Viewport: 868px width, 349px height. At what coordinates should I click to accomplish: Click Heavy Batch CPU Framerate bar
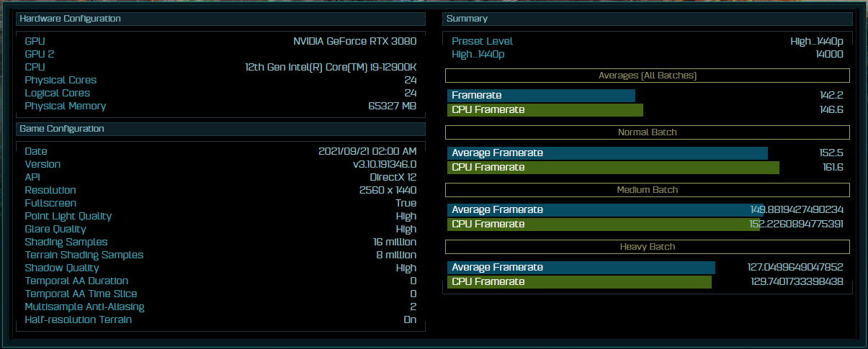coord(579,282)
